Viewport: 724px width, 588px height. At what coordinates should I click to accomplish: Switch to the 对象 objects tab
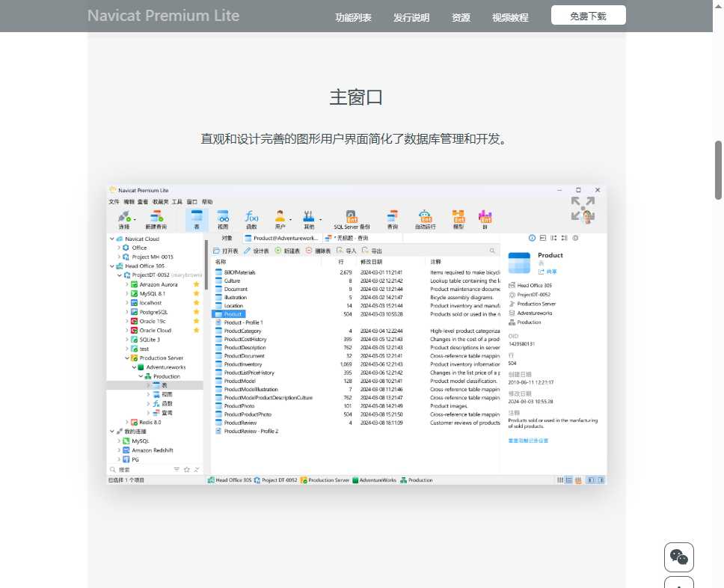click(226, 238)
